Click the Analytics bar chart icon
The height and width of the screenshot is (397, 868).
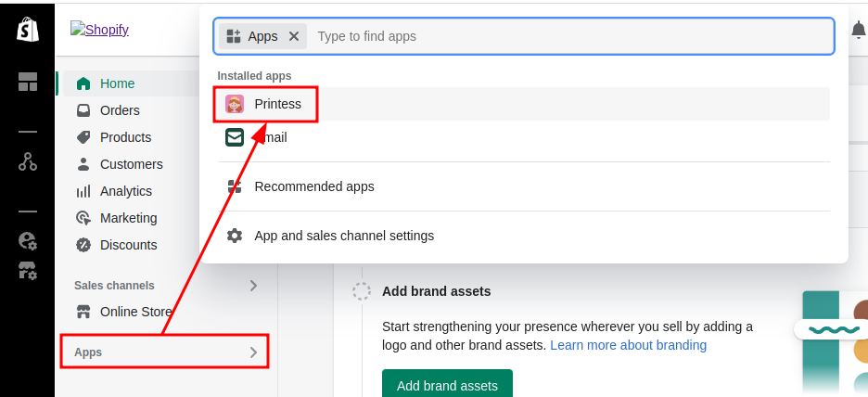pos(83,192)
